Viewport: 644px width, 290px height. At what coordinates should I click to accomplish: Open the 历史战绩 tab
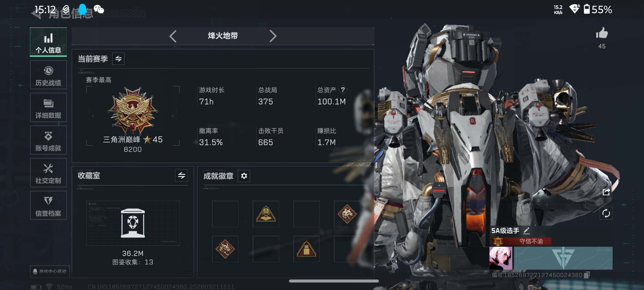tap(48, 75)
